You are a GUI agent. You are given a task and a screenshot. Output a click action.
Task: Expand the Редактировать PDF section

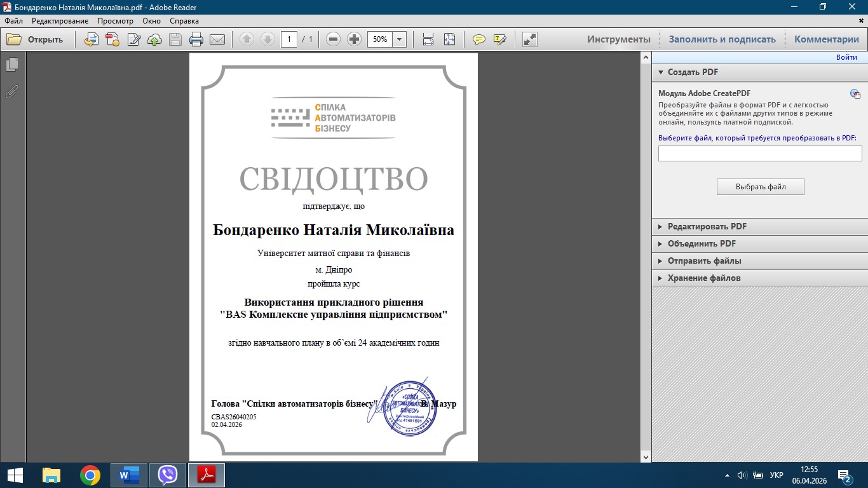coord(707,226)
